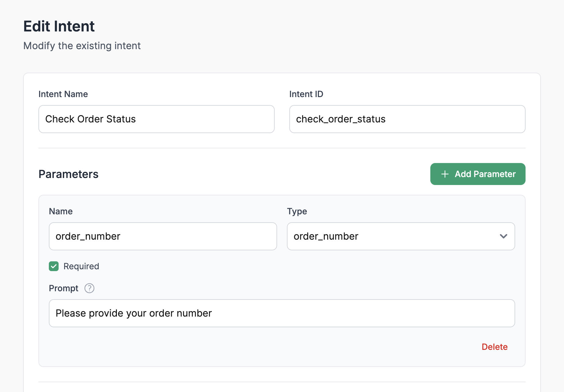Focus the Intent Name input field
This screenshot has width=564, height=392.
(x=157, y=119)
